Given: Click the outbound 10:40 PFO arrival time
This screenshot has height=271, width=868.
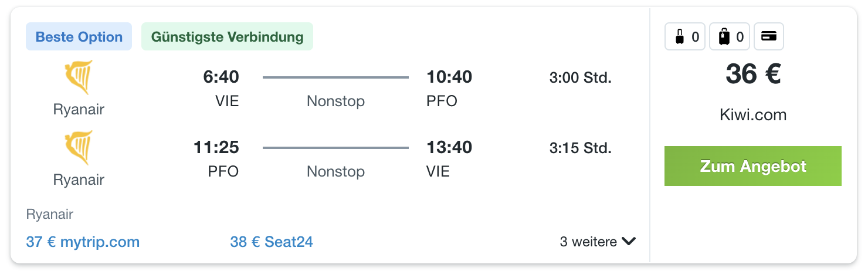Looking at the screenshot, I should (x=449, y=77).
